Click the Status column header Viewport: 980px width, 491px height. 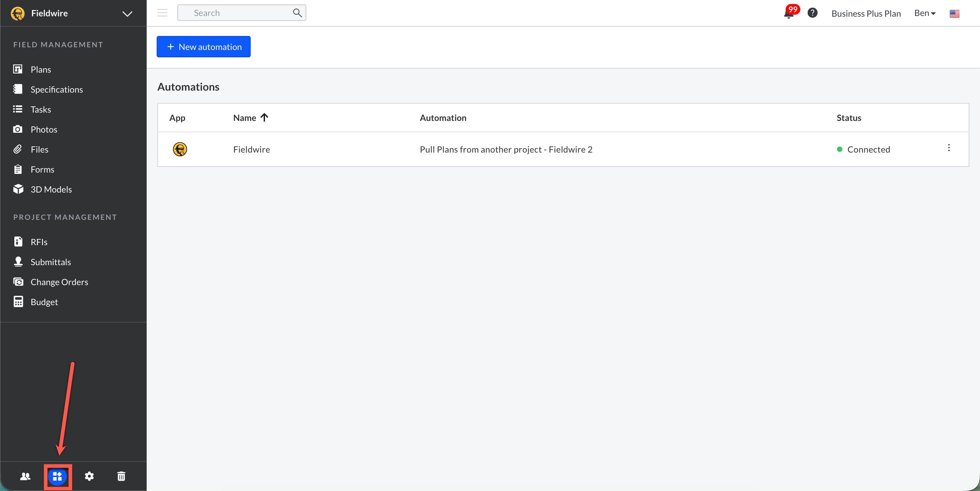pos(848,118)
